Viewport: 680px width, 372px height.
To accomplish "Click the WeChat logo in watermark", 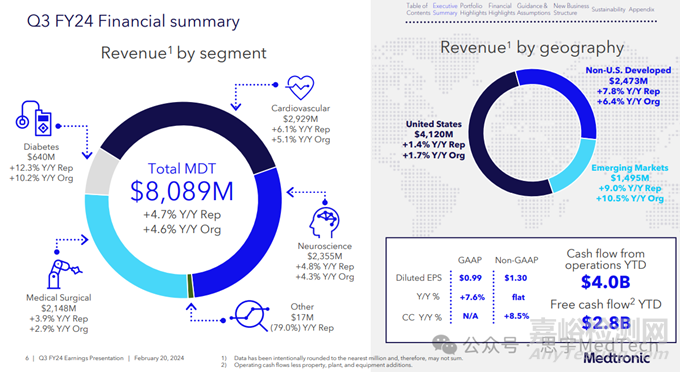I will point(445,345).
